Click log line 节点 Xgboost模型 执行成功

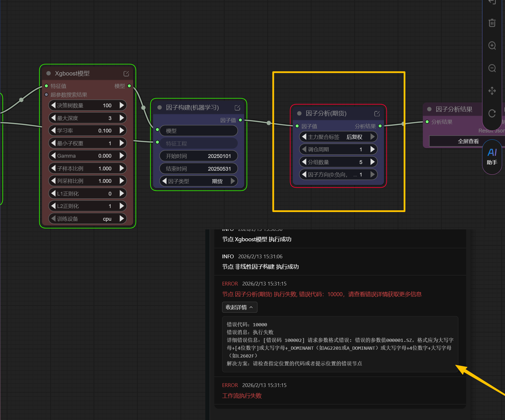(x=257, y=239)
